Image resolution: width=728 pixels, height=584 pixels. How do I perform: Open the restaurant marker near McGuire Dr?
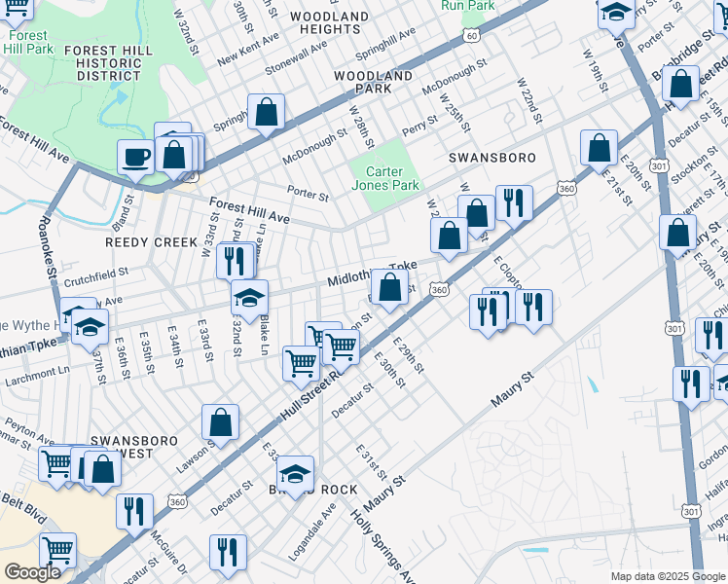pyautogui.click(x=134, y=512)
